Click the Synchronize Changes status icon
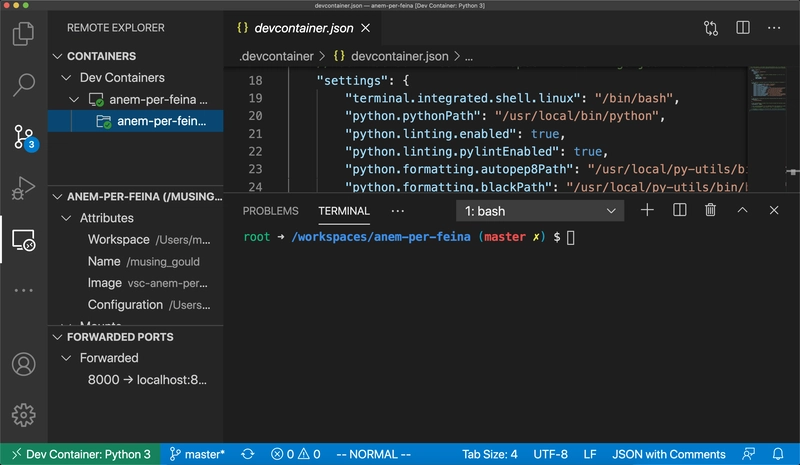 [247, 454]
